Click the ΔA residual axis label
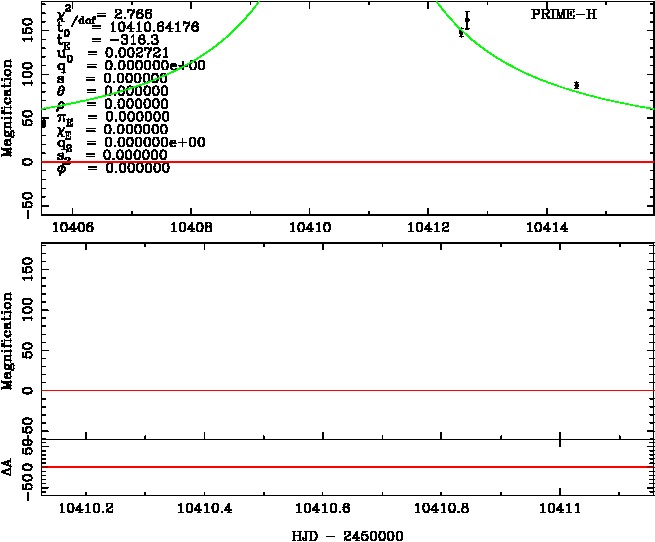655x542 pixels. pyautogui.click(x=9, y=467)
